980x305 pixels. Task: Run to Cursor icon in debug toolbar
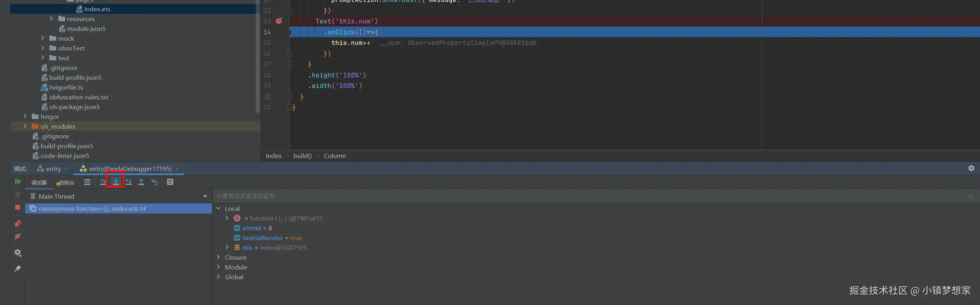(155, 182)
